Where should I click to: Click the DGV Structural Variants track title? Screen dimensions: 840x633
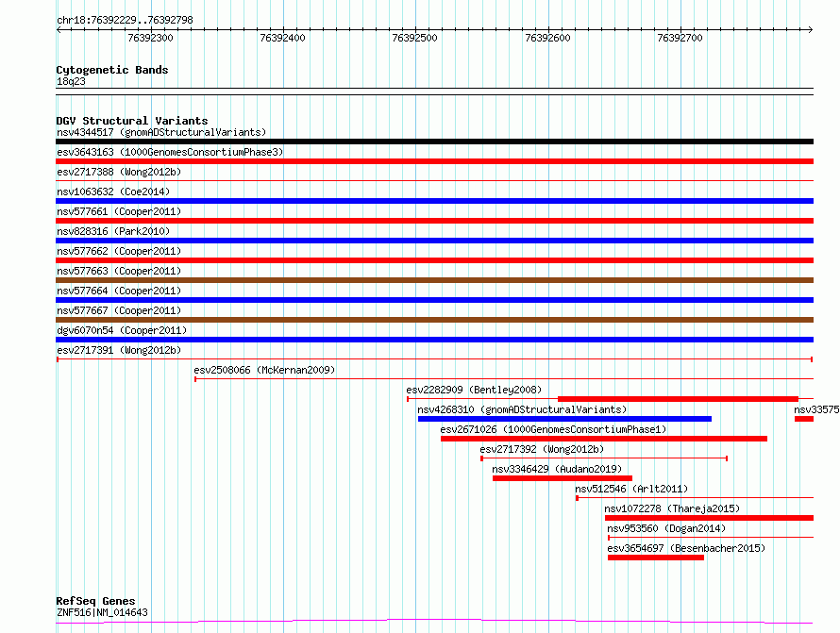(x=132, y=121)
